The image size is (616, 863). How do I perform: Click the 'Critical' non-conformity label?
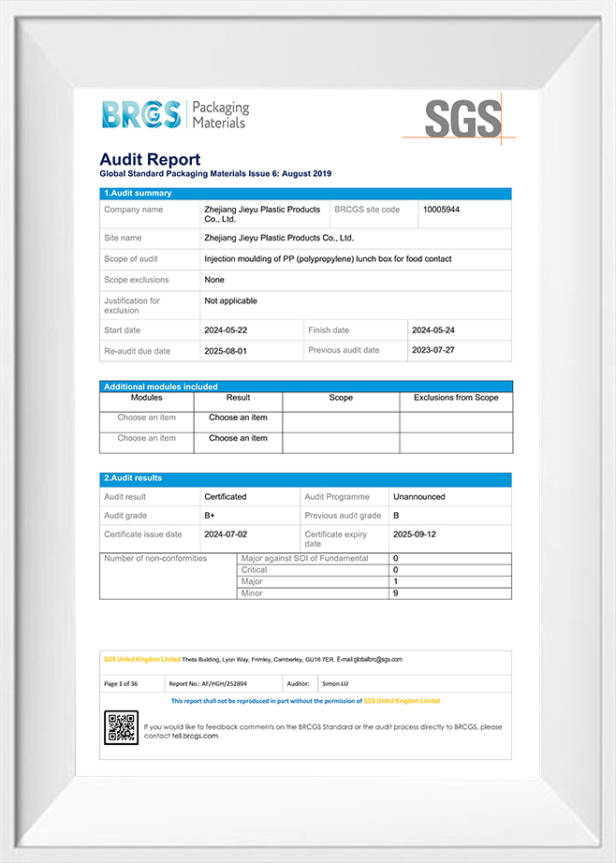254,570
